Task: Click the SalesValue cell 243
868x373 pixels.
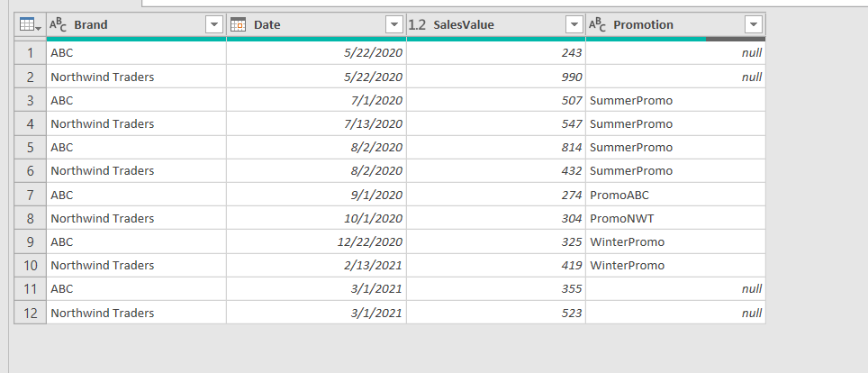Action: click(x=496, y=52)
